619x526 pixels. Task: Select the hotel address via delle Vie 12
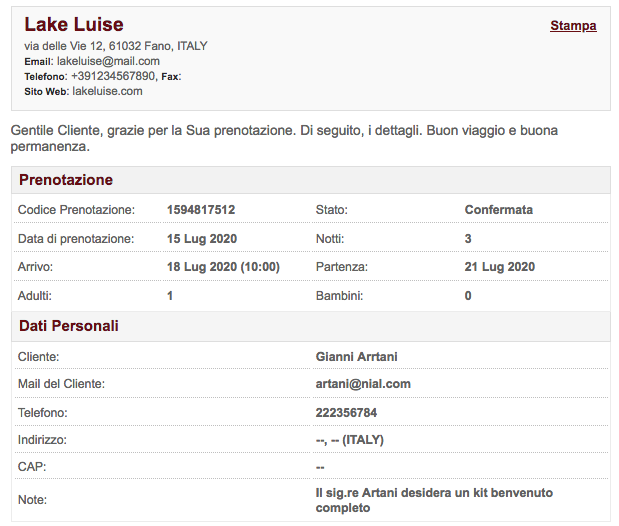pos(116,46)
